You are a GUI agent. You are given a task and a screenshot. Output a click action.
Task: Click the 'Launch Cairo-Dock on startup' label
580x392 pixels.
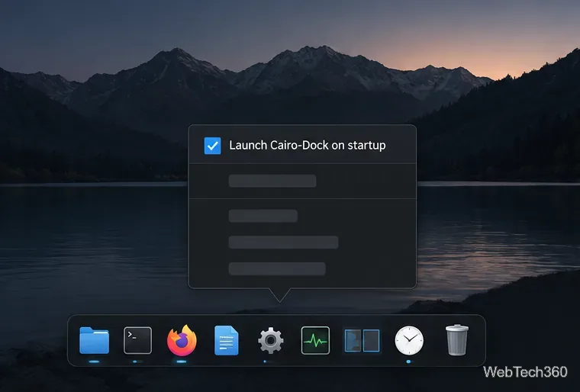coord(308,146)
